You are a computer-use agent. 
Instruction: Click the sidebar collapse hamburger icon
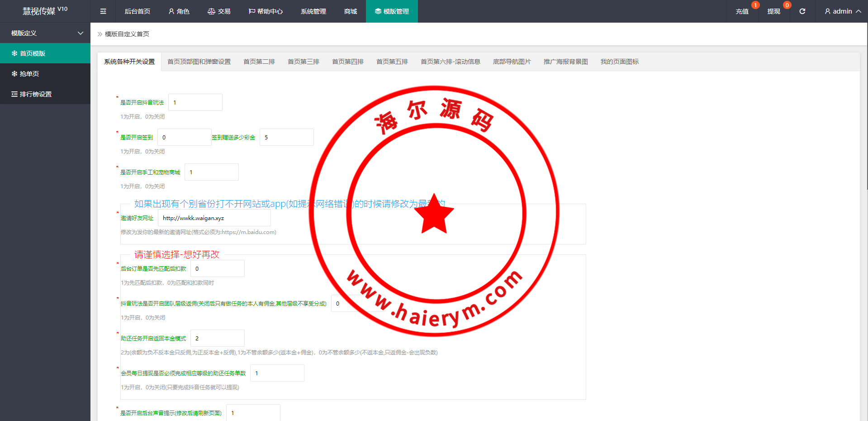click(103, 11)
